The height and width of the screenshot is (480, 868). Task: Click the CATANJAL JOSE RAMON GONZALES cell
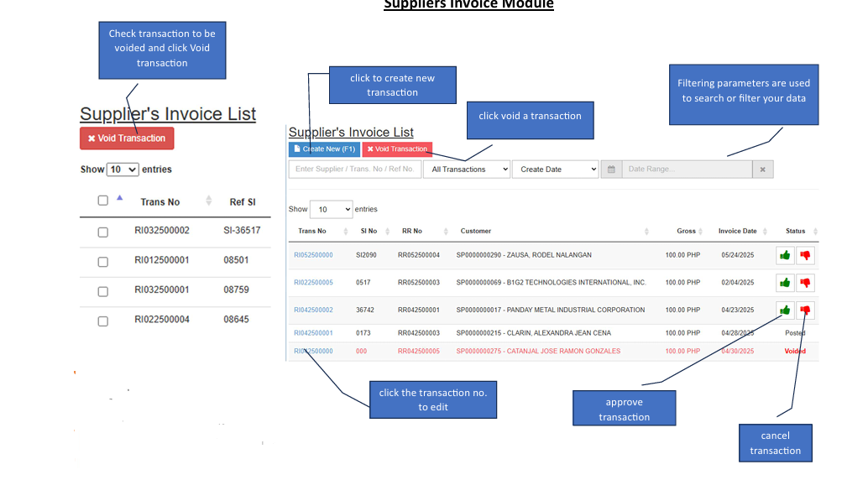tap(538, 351)
